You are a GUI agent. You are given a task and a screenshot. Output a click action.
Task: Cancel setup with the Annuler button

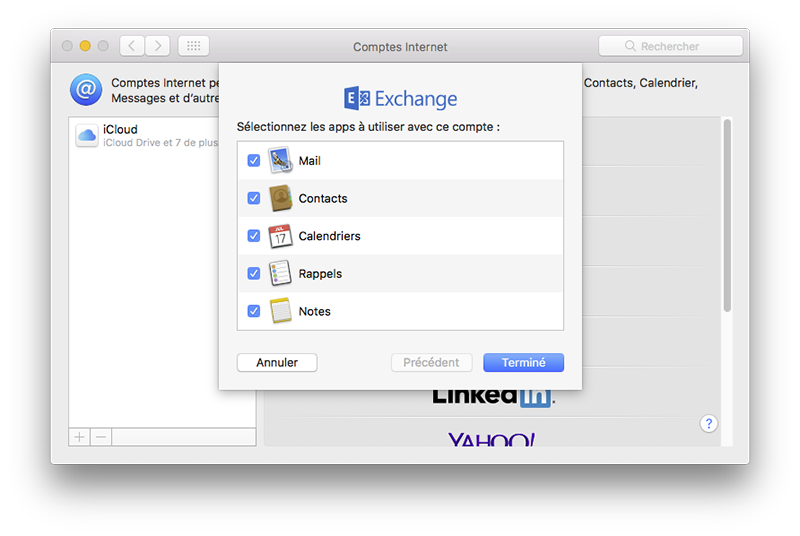[277, 363]
